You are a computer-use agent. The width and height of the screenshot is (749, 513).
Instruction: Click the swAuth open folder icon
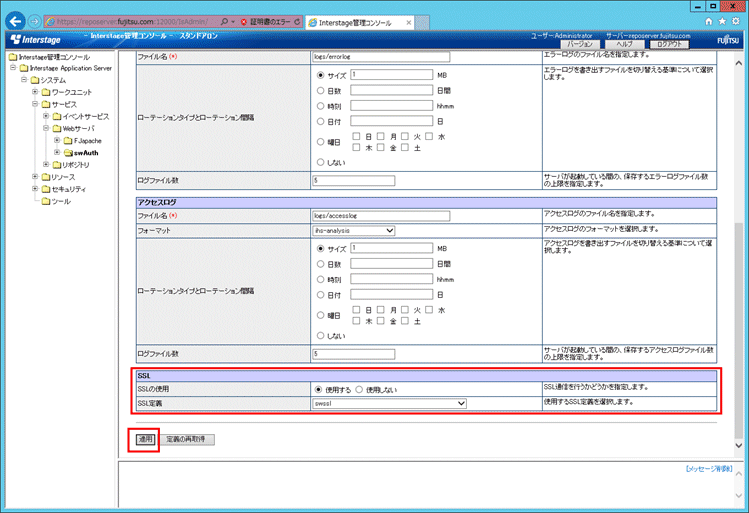click(x=68, y=153)
